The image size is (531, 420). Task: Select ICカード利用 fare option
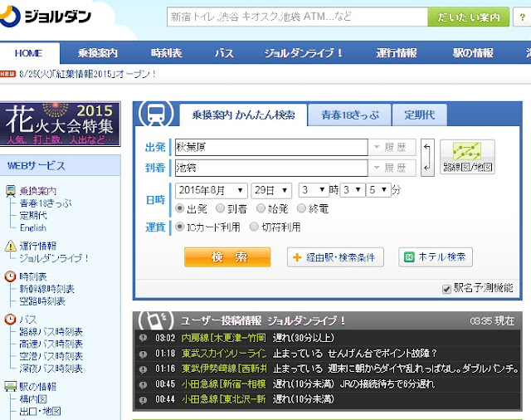[x=180, y=227]
